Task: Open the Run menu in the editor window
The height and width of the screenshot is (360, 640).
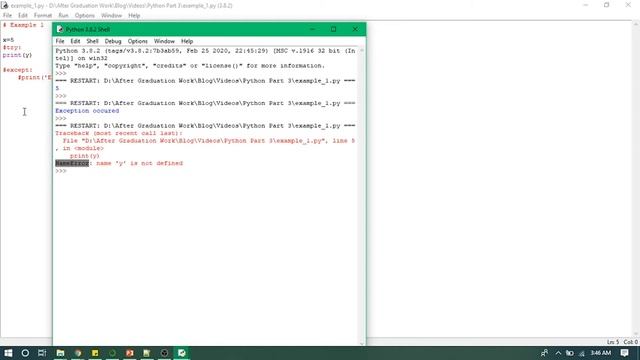Action: [63, 16]
